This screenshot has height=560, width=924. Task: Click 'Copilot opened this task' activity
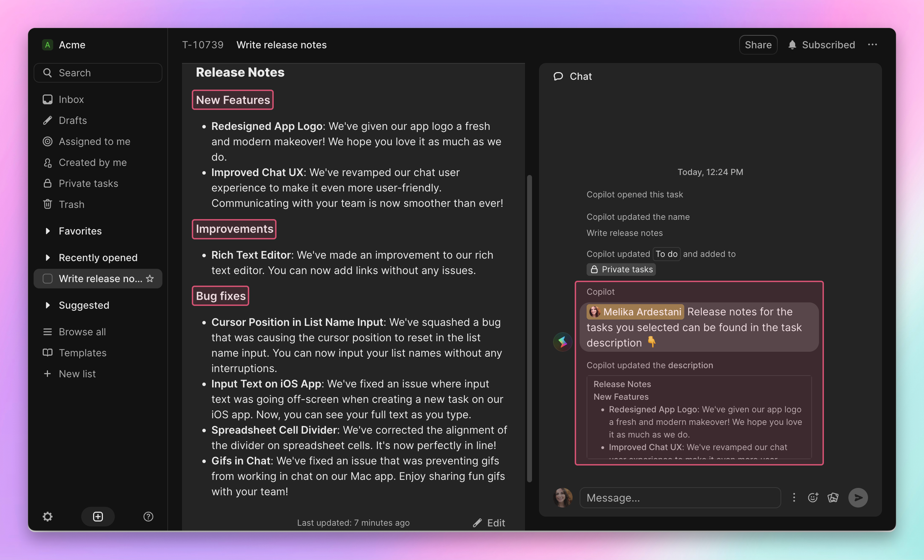tap(635, 194)
